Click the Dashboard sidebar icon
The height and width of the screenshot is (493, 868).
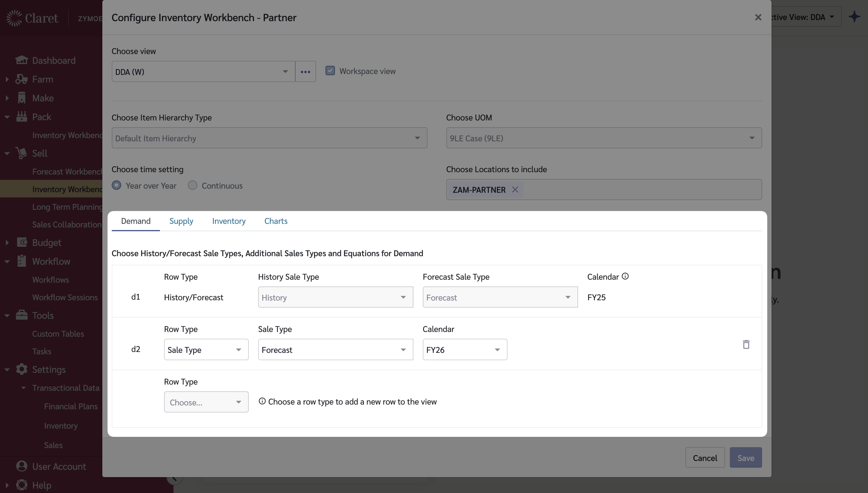click(x=21, y=60)
